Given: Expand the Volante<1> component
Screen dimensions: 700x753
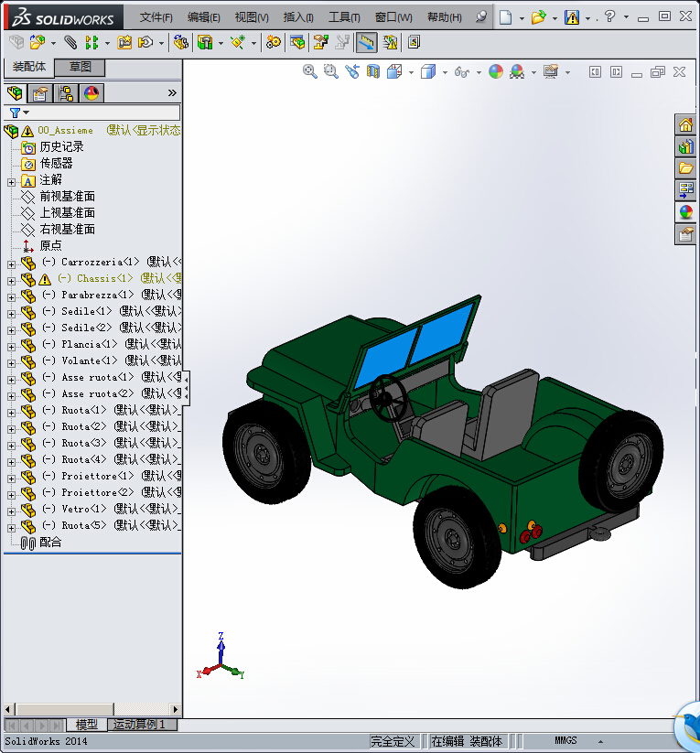Looking at the screenshot, I should (12, 363).
